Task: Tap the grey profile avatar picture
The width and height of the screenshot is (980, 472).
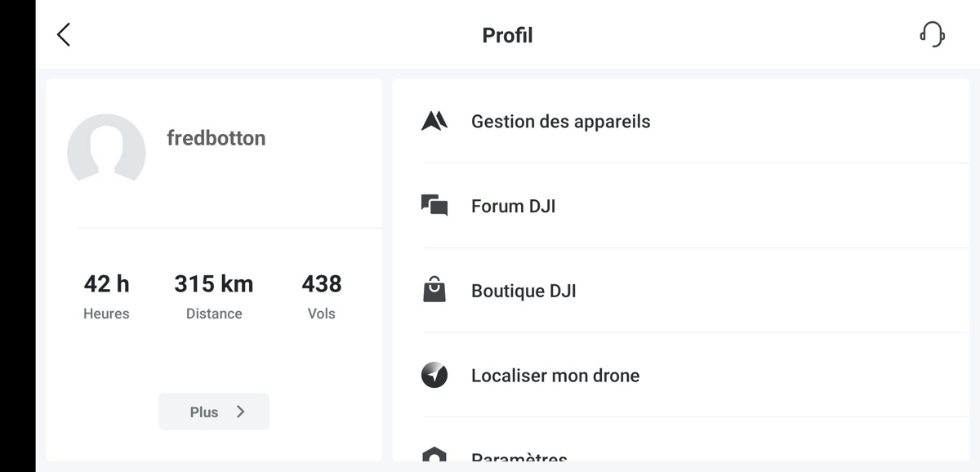Action: [x=106, y=149]
